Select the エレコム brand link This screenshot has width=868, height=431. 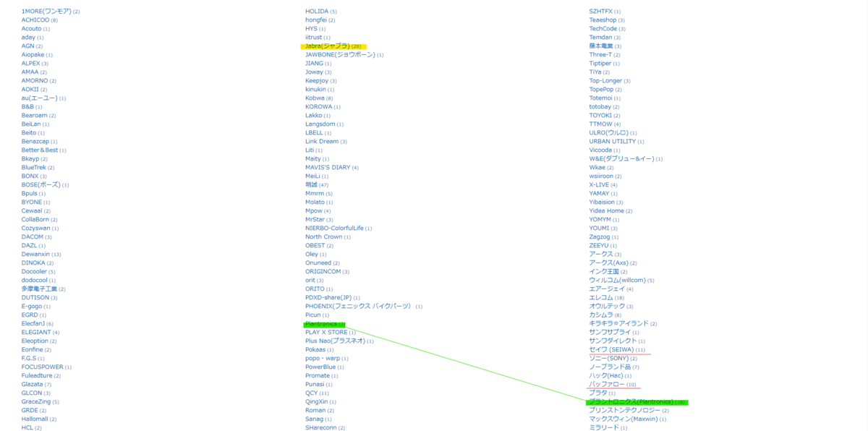point(601,298)
